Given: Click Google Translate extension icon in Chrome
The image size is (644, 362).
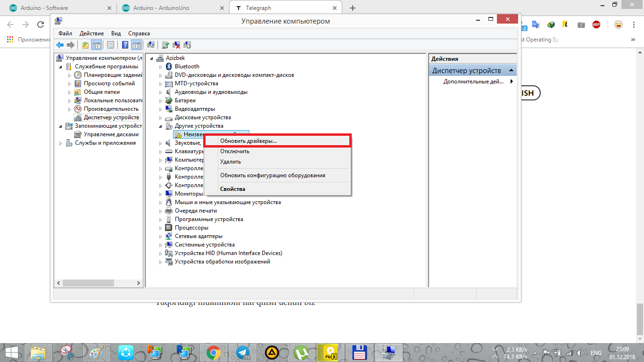Looking at the screenshot, I should (x=536, y=25).
